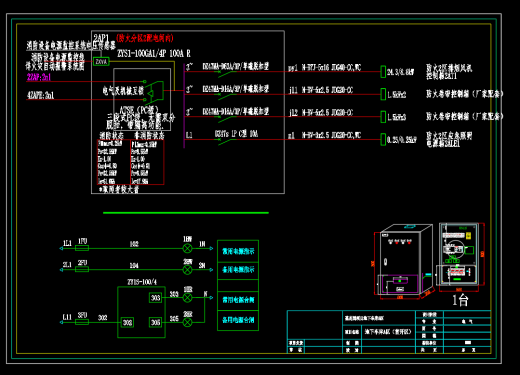The height and width of the screenshot is (375, 520).
Task: Click the first cyan legend cell
Action: coord(238,251)
